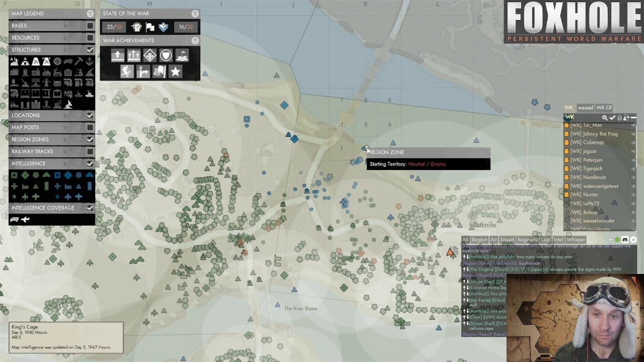
Task: Click leave-squad arrow icon in WK panel
Action: pyautogui.click(x=626, y=118)
